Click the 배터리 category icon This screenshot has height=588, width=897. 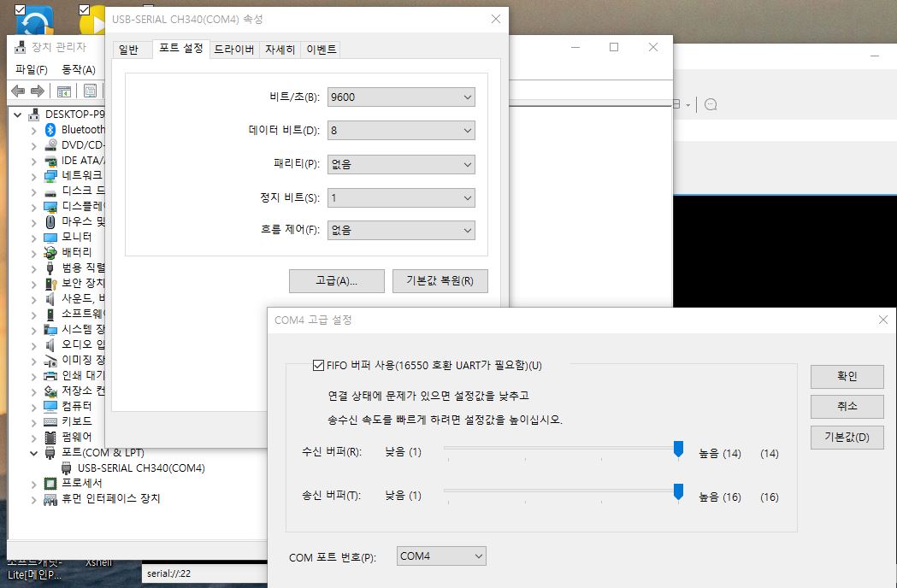pos(50,253)
